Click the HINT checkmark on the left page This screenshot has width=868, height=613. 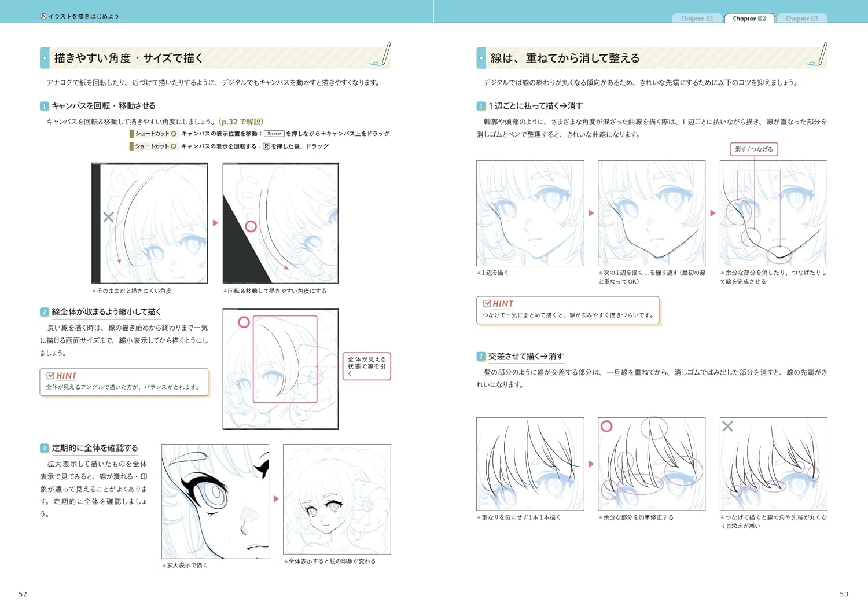(50, 376)
